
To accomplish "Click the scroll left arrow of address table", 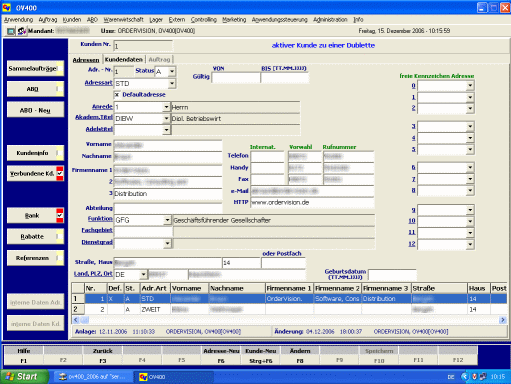I will [x=76, y=320].
